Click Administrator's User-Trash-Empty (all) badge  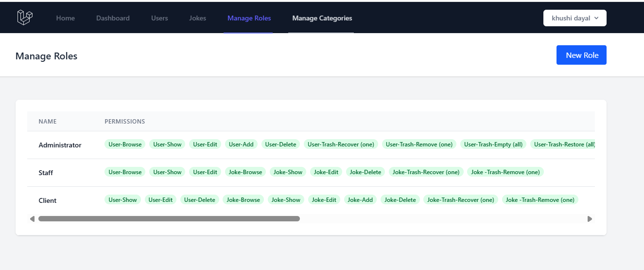[x=493, y=144]
